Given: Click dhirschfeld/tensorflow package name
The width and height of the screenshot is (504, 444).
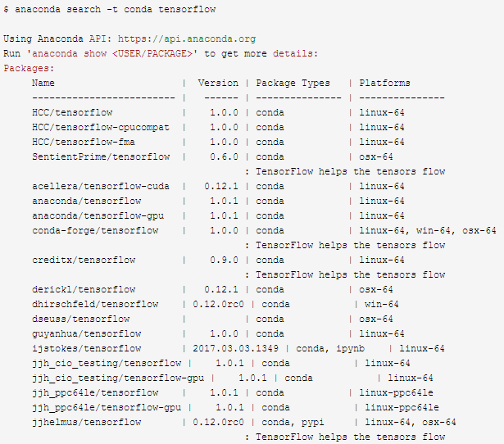Looking at the screenshot, I should [95, 304].
